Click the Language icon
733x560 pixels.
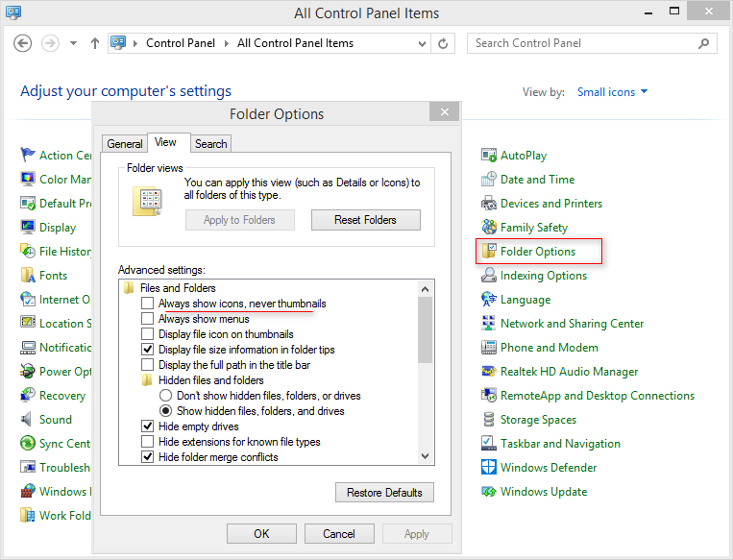point(489,299)
